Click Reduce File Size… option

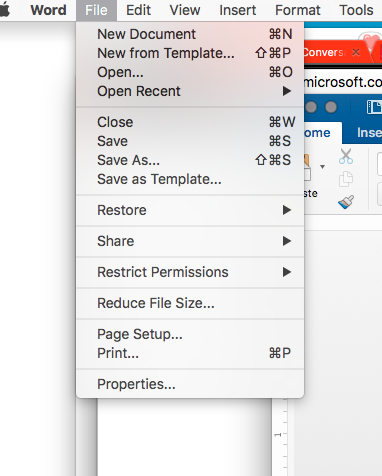click(x=190, y=303)
